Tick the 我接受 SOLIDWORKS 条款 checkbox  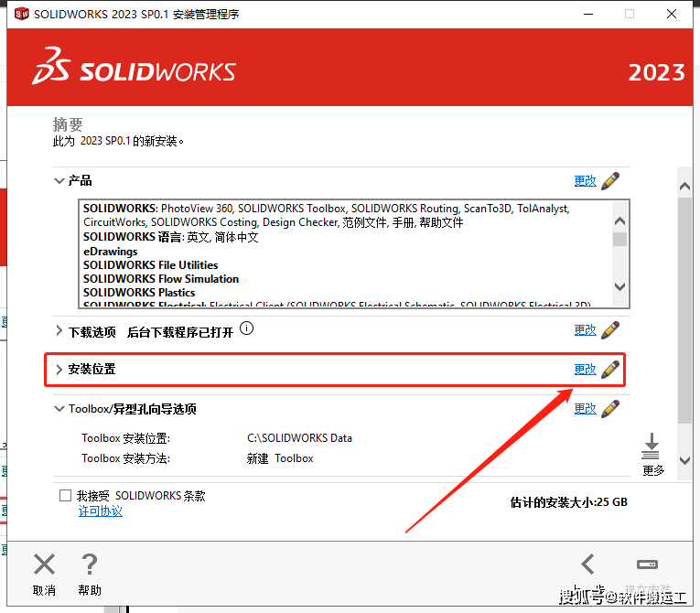pos(65,496)
